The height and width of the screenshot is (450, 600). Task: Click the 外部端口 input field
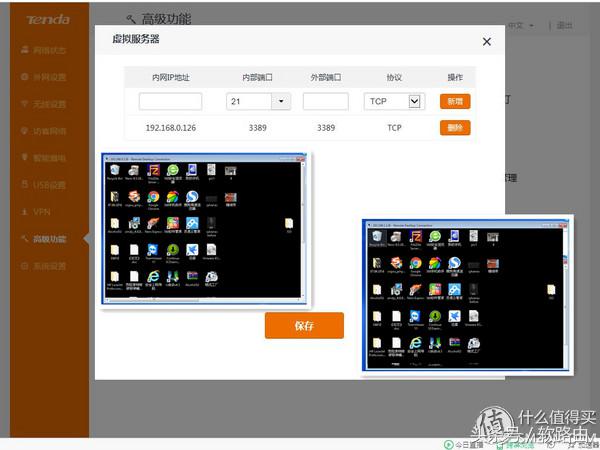tap(326, 101)
